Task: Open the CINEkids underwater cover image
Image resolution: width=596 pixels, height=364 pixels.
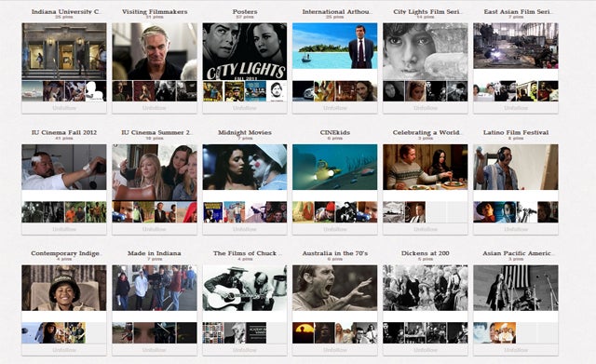Action: (x=335, y=167)
